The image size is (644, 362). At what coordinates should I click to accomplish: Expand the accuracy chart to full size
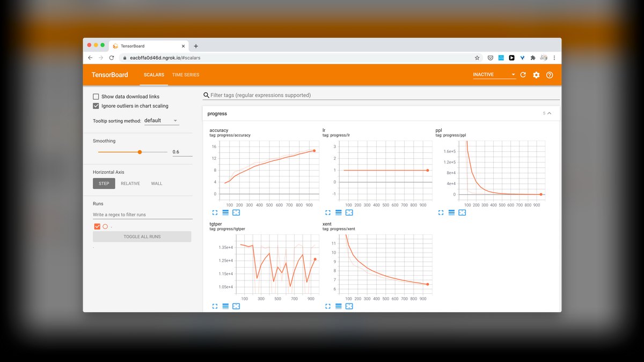point(215,212)
